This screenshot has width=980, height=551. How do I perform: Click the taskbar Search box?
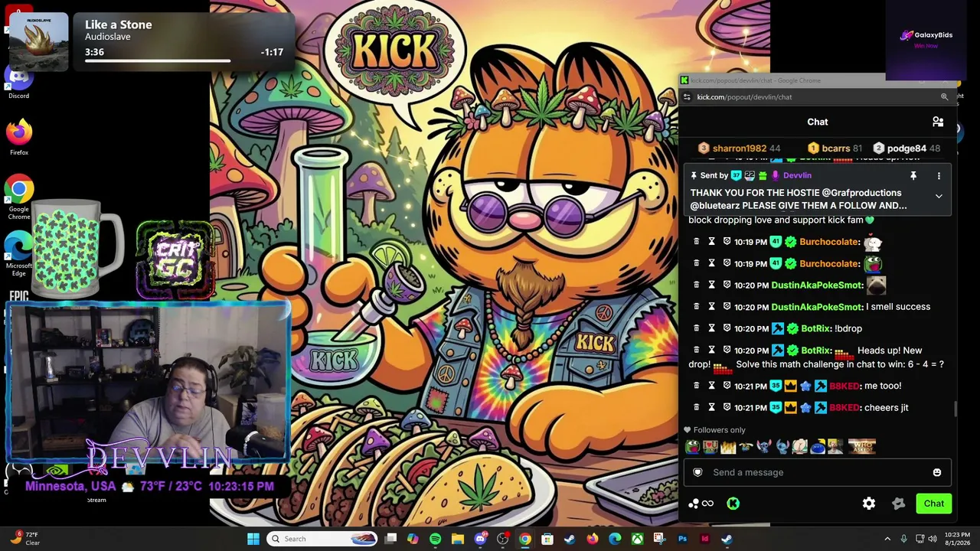point(322,539)
